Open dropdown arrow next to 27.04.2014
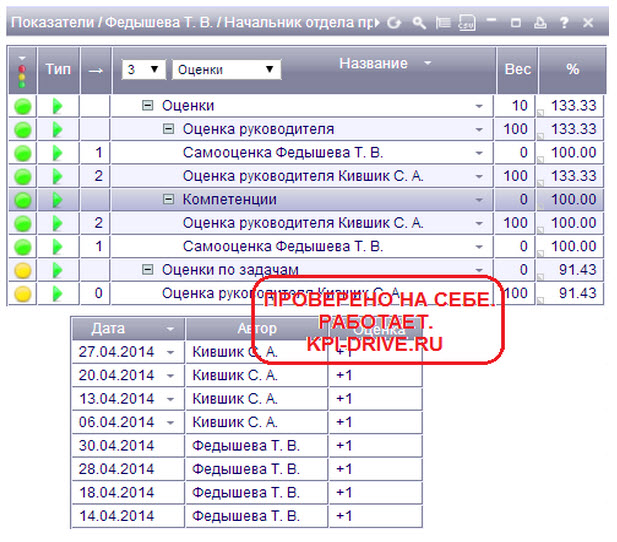617x542 pixels. (170, 352)
